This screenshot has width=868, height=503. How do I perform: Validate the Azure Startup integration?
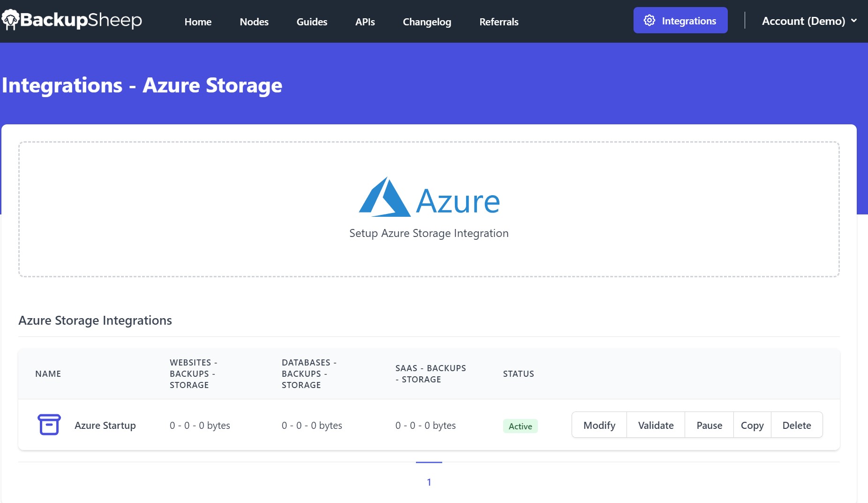point(656,425)
